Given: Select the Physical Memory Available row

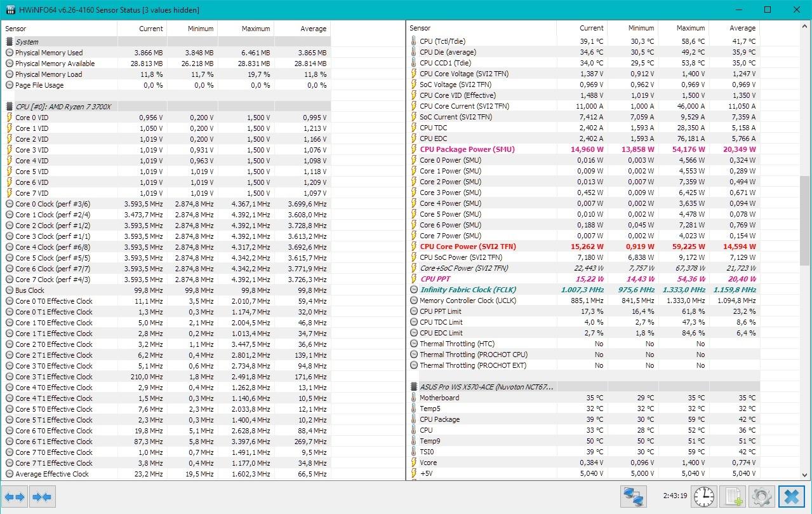Looking at the screenshot, I should pos(166,64).
